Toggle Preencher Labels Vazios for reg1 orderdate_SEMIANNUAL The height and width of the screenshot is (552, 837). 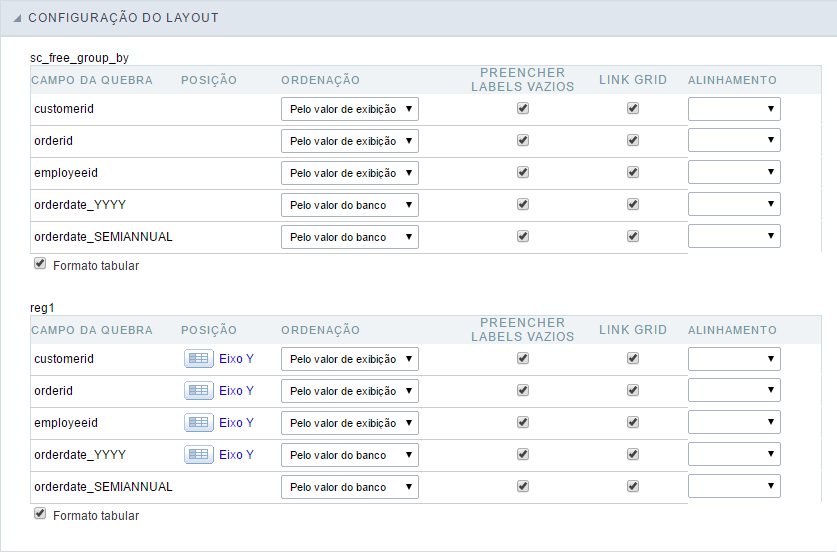(x=523, y=486)
